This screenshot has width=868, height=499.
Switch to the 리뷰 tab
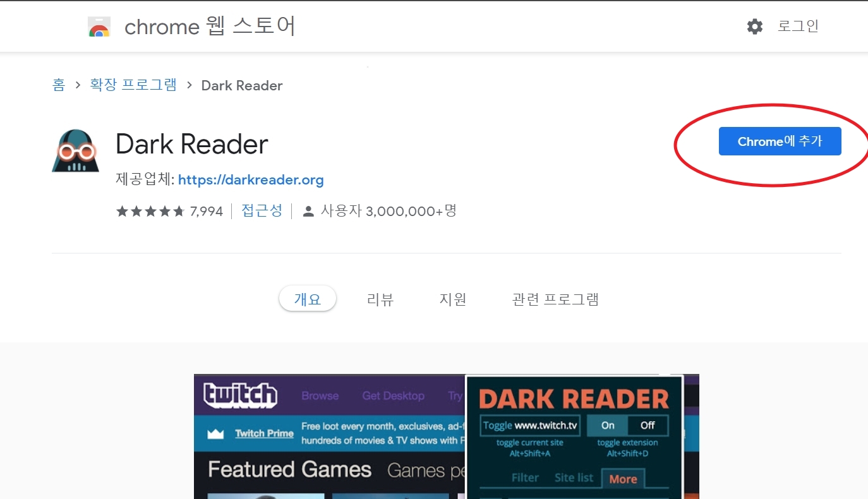[380, 299]
